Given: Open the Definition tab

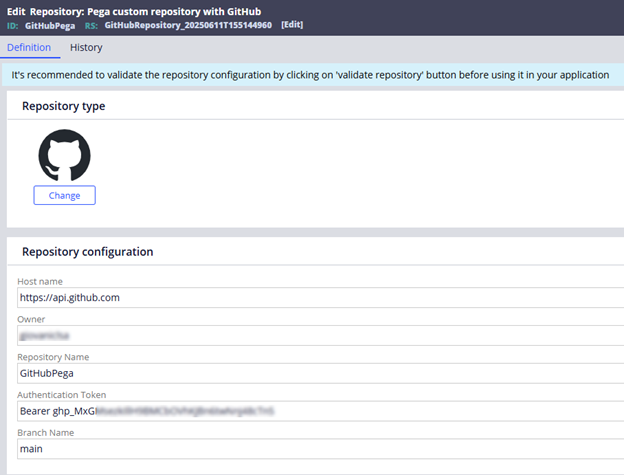Looking at the screenshot, I should coord(29,47).
